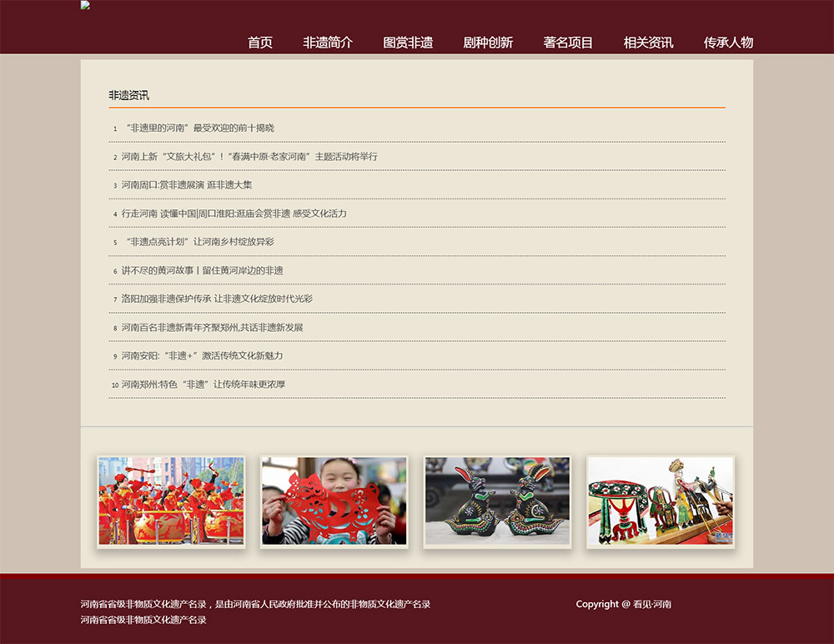Image resolution: width=834 pixels, height=644 pixels.
Task: View the red drum dancers photo
Action: (x=171, y=501)
